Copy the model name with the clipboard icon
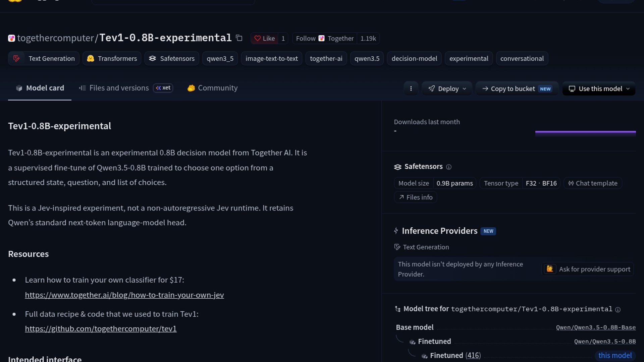The height and width of the screenshot is (362, 644). coord(239,38)
